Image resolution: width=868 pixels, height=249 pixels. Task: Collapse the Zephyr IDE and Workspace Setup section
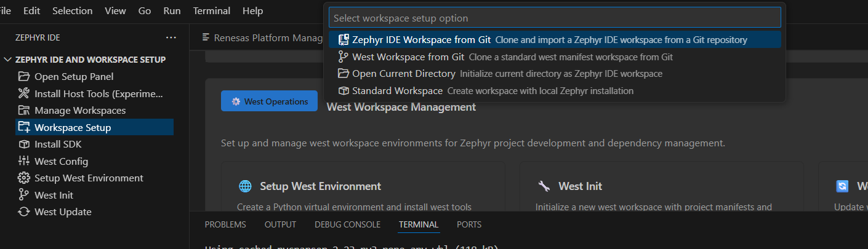click(7, 60)
